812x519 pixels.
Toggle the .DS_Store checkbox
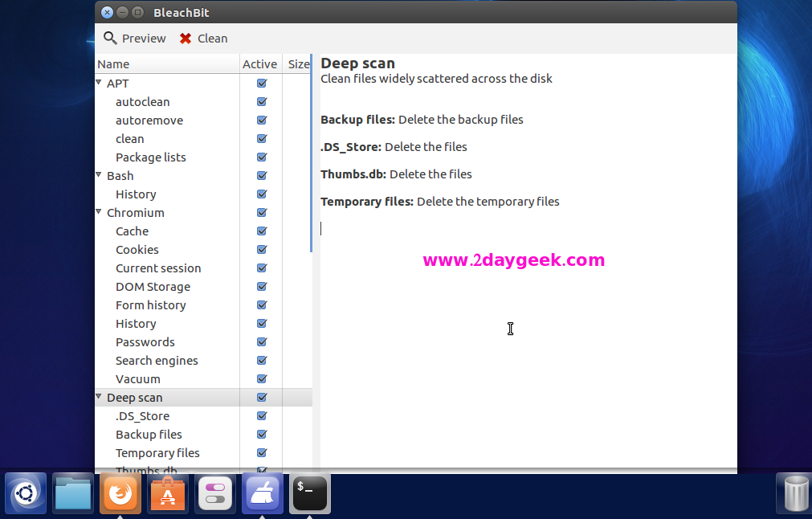262,416
